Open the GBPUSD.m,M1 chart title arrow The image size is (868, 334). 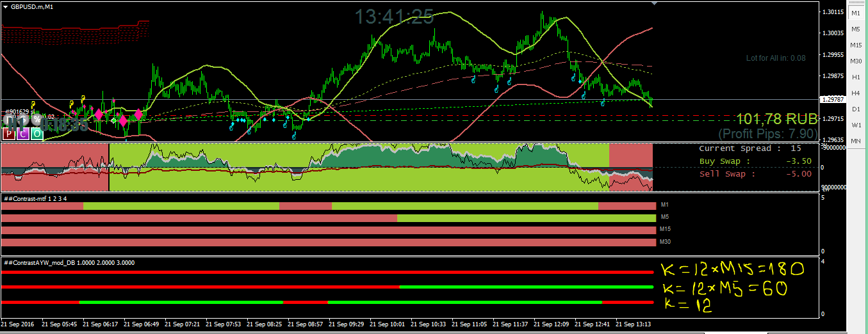pyautogui.click(x=6, y=6)
